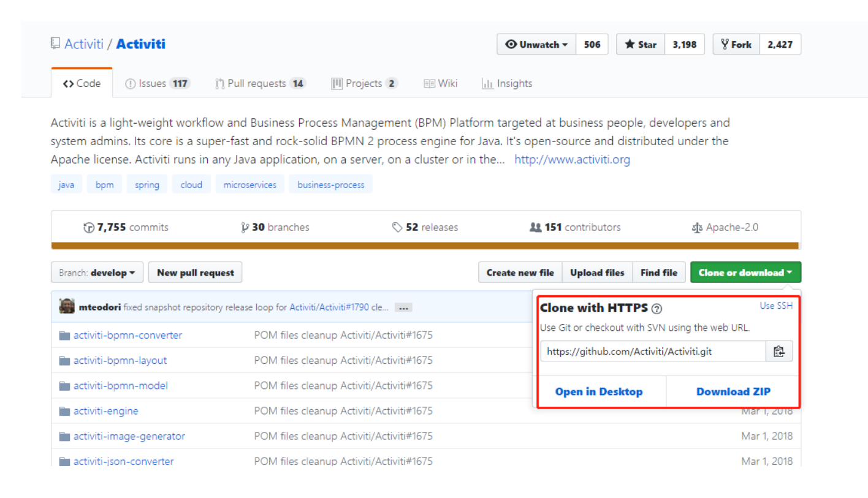View 151 contributors
Viewport: 868px width, 498px height.
(x=575, y=227)
